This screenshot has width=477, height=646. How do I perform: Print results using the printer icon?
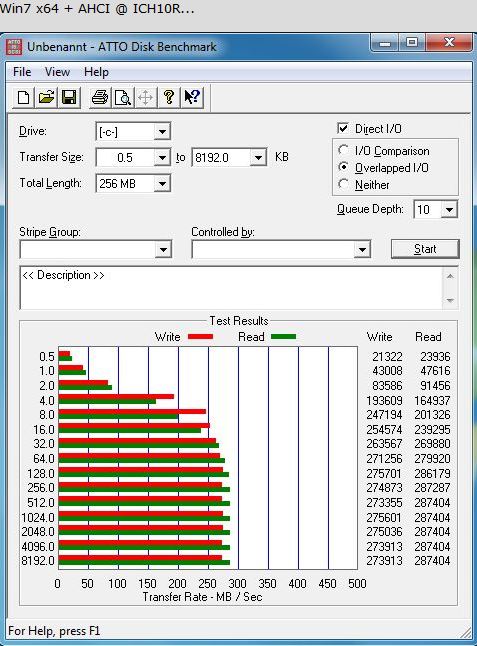click(x=100, y=98)
